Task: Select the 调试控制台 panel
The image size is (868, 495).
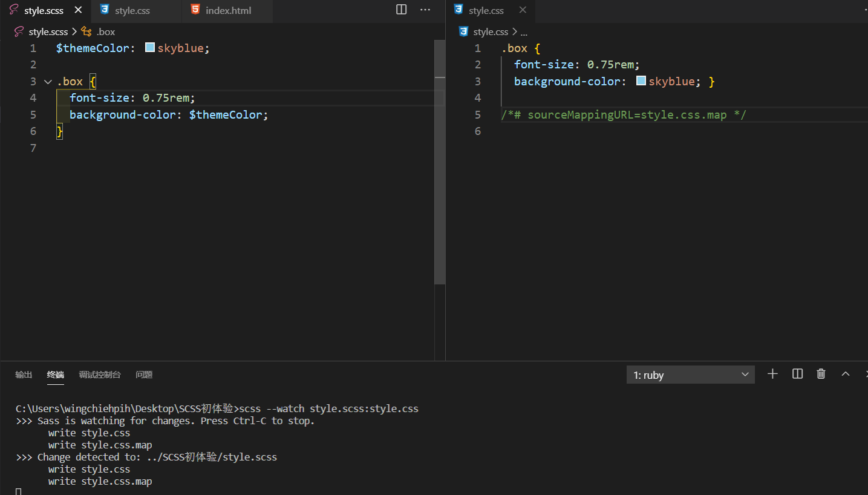Action: (x=99, y=375)
